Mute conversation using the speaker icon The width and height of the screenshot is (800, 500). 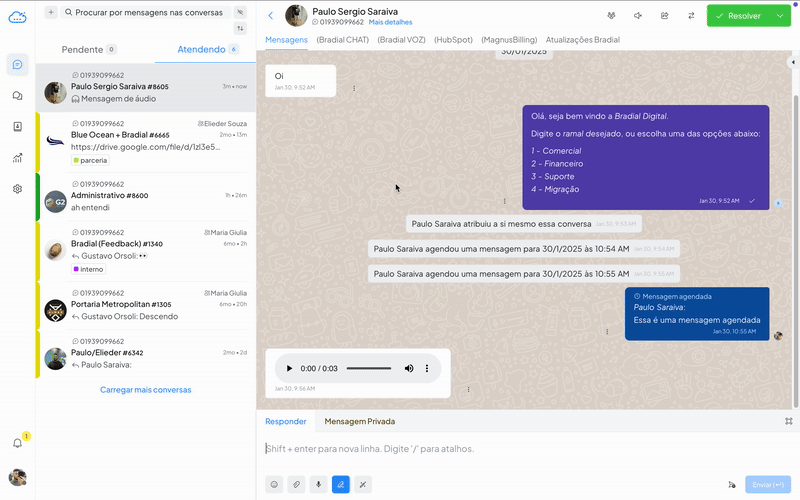(638, 16)
